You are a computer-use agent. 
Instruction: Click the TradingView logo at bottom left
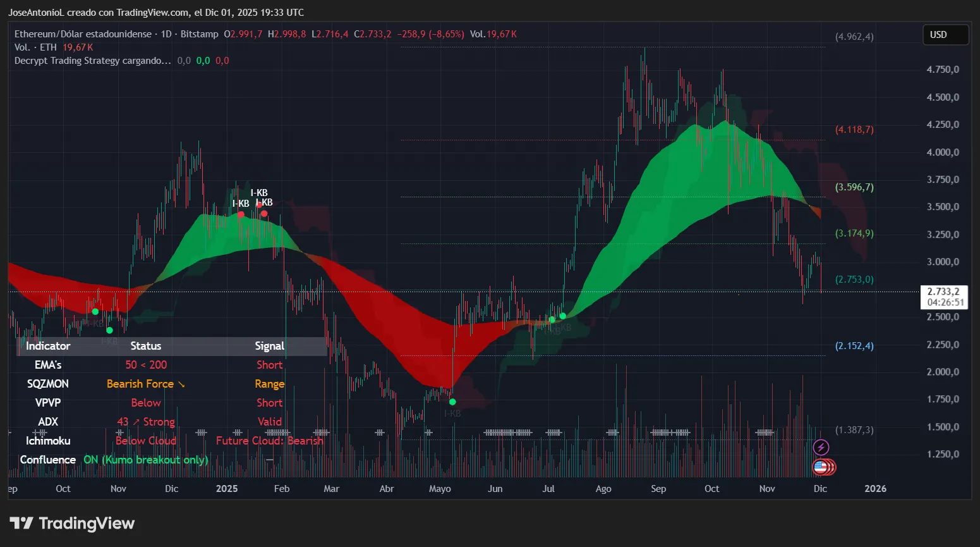(71, 523)
